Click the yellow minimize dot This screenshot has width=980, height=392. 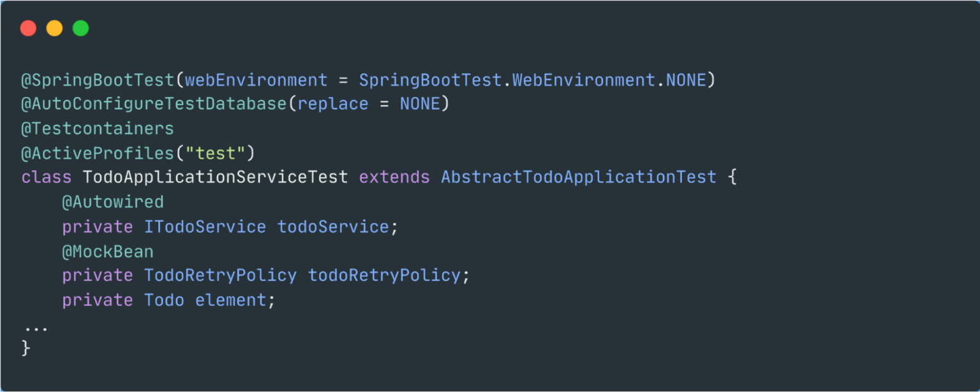click(54, 28)
